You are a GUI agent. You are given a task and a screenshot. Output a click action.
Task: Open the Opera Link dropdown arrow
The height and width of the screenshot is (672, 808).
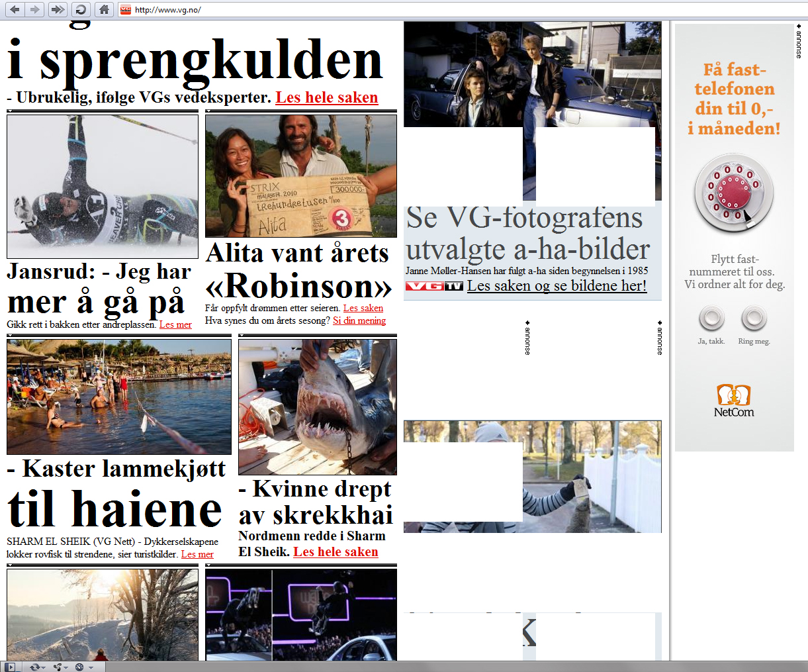click(x=44, y=667)
